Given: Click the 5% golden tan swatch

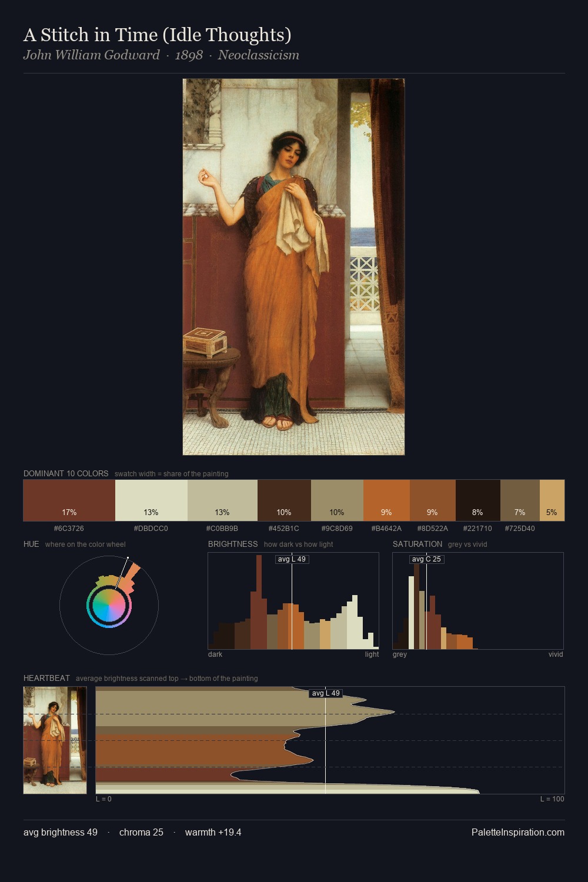Looking at the screenshot, I should point(552,500).
